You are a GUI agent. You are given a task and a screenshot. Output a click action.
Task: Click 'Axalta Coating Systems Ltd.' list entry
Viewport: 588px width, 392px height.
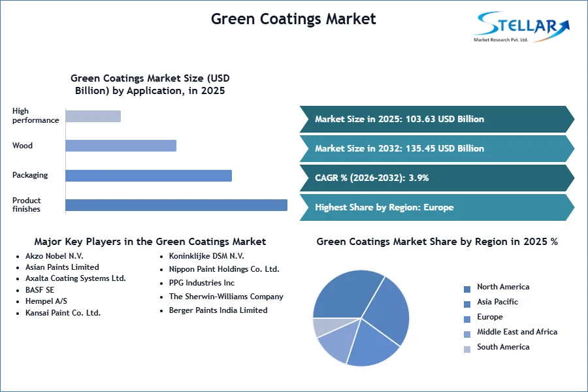(x=76, y=278)
